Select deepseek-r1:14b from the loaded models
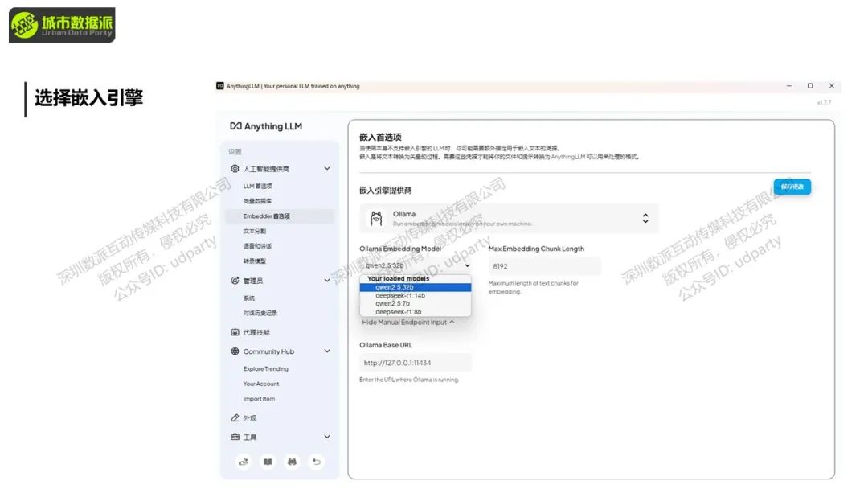The image size is (868, 489). (x=416, y=296)
